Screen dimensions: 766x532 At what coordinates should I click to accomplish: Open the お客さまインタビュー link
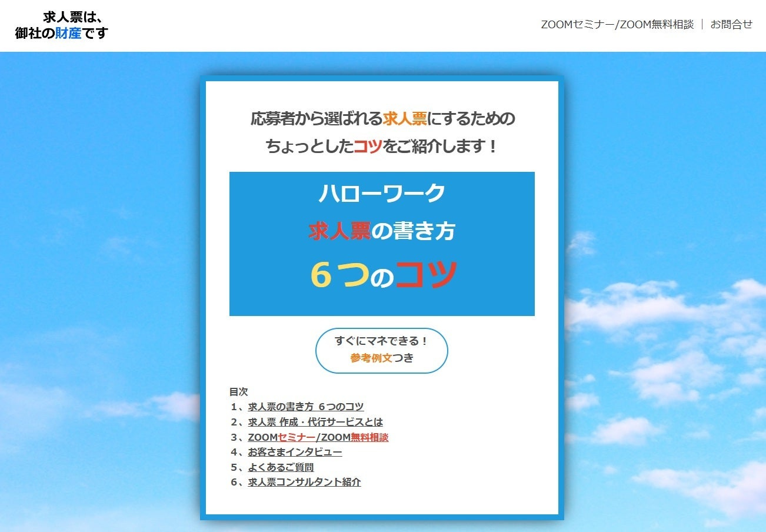(x=295, y=452)
